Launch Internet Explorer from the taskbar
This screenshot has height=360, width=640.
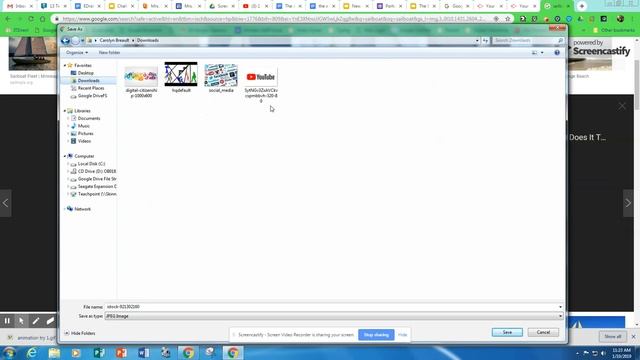pos(32,353)
